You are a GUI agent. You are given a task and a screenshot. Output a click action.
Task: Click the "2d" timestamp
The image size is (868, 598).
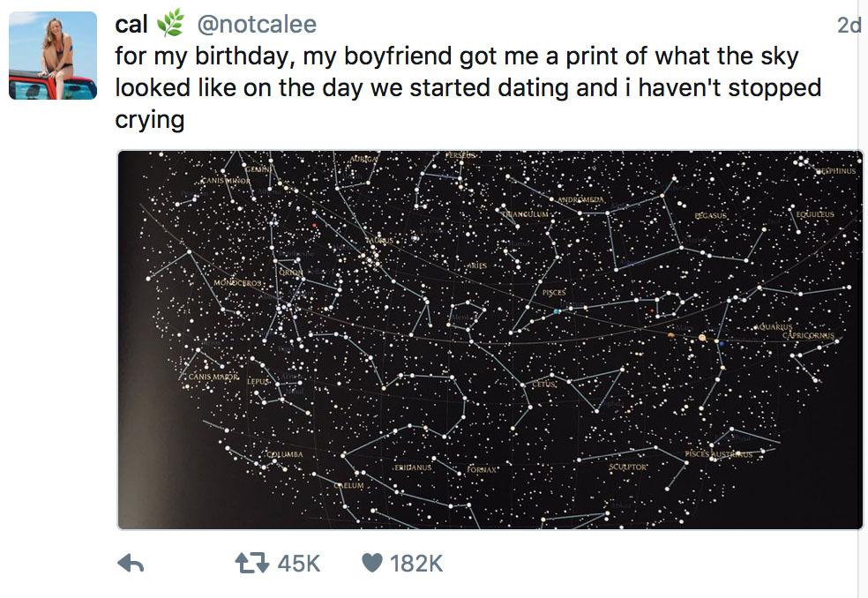pyautogui.click(x=848, y=26)
